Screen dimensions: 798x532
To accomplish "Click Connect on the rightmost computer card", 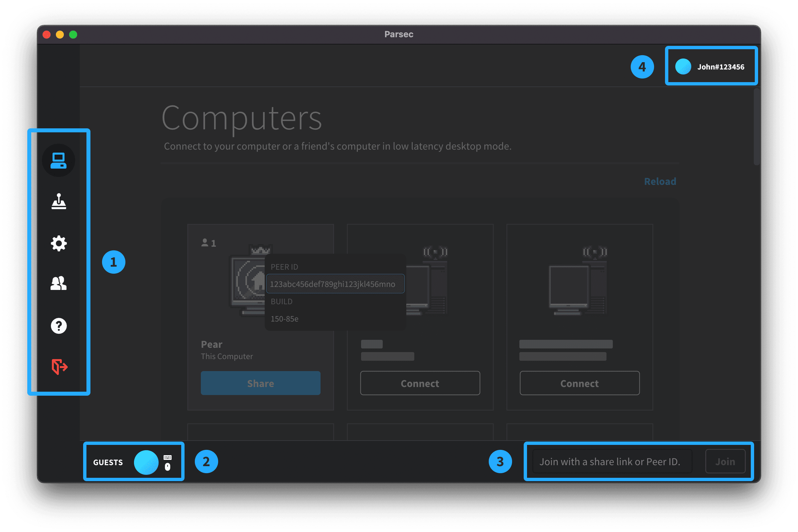I will click(579, 383).
